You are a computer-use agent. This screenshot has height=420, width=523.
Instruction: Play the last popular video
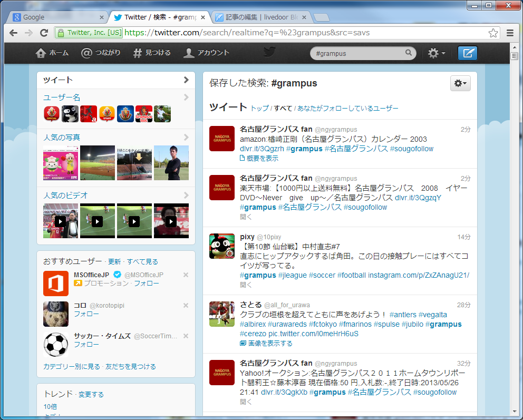pyautogui.click(x=171, y=221)
